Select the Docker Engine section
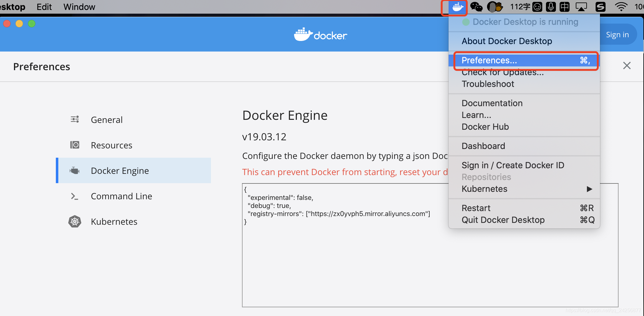The height and width of the screenshot is (316, 644). point(133,170)
